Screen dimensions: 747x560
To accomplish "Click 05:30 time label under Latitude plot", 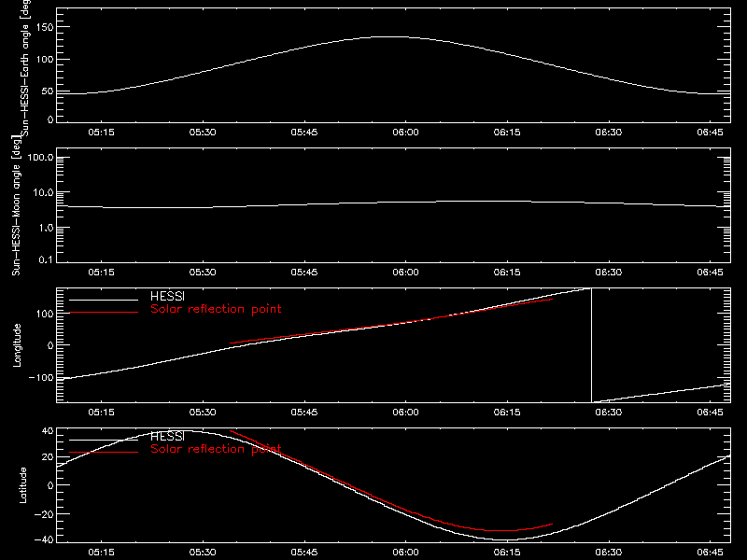I will [x=203, y=553].
